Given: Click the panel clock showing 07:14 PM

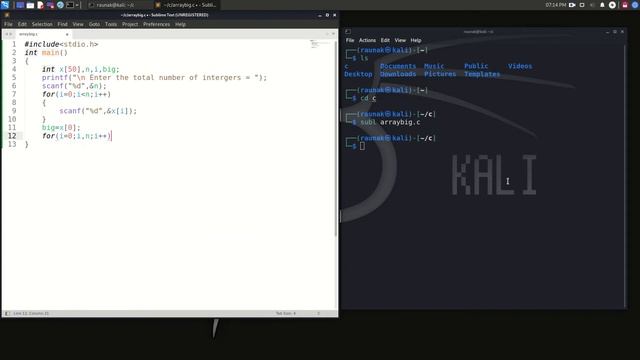Looking at the screenshot, I should pyautogui.click(x=556, y=5).
